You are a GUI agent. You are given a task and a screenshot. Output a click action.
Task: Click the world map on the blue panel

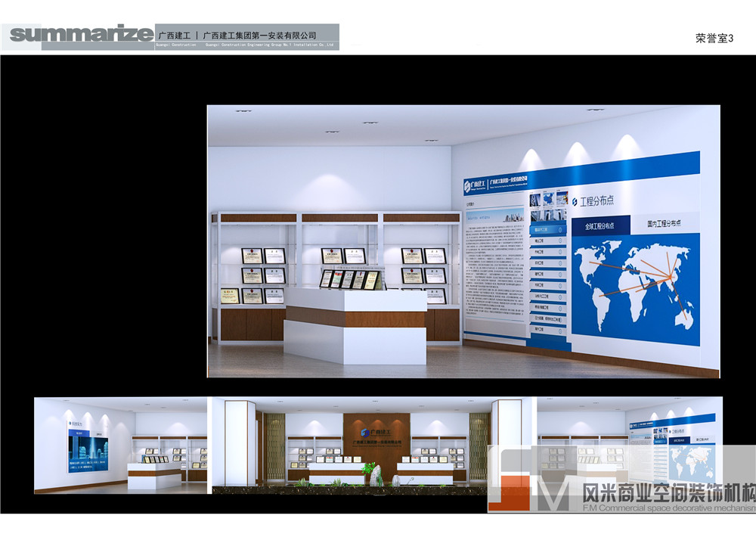(635, 281)
